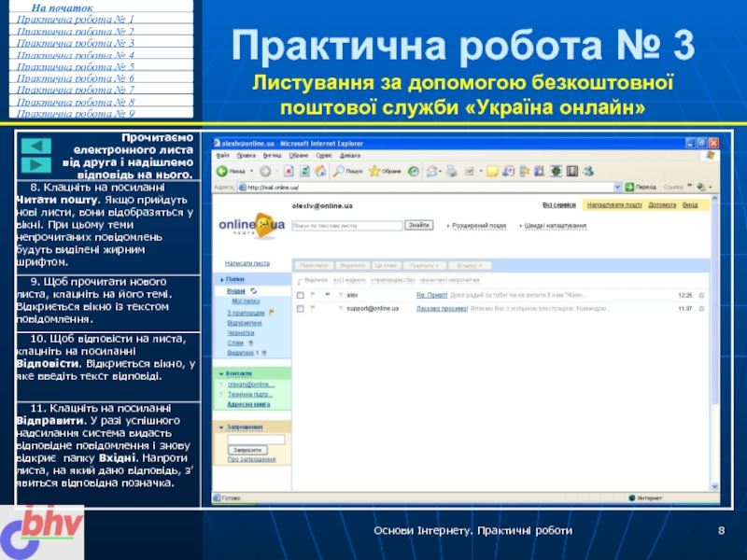Toggle the flag on alex's email
This screenshot has width=747, height=560.
[x=314, y=294]
